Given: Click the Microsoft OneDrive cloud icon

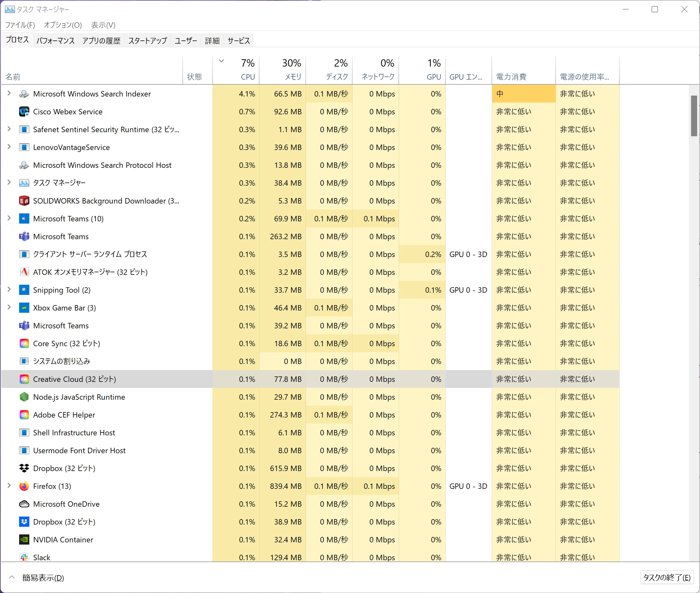Looking at the screenshot, I should 24,504.
